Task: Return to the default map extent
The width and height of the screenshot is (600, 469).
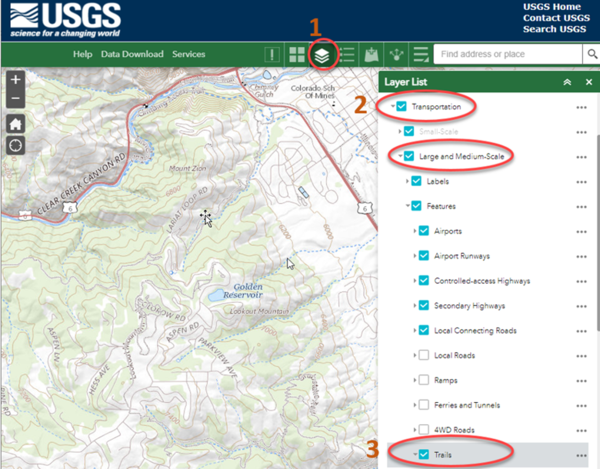Action: tap(15, 123)
